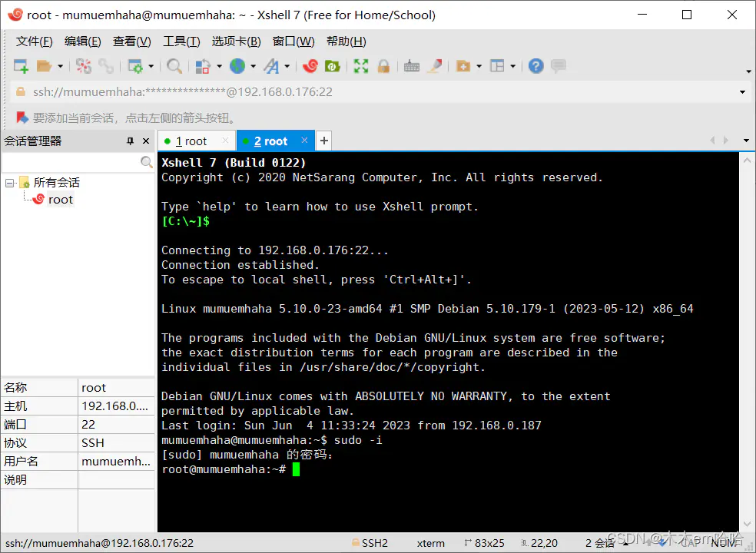
Task: Open help via blue question mark icon
Action: (535, 65)
